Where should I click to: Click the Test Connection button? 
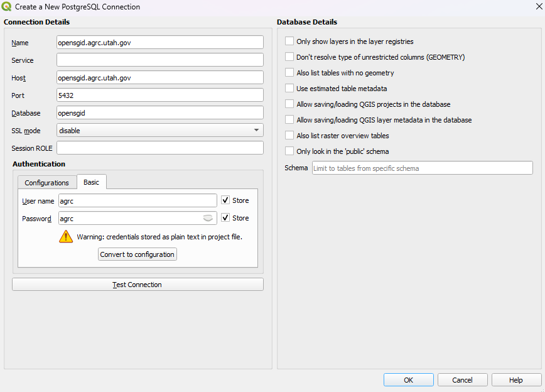click(x=138, y=285)
